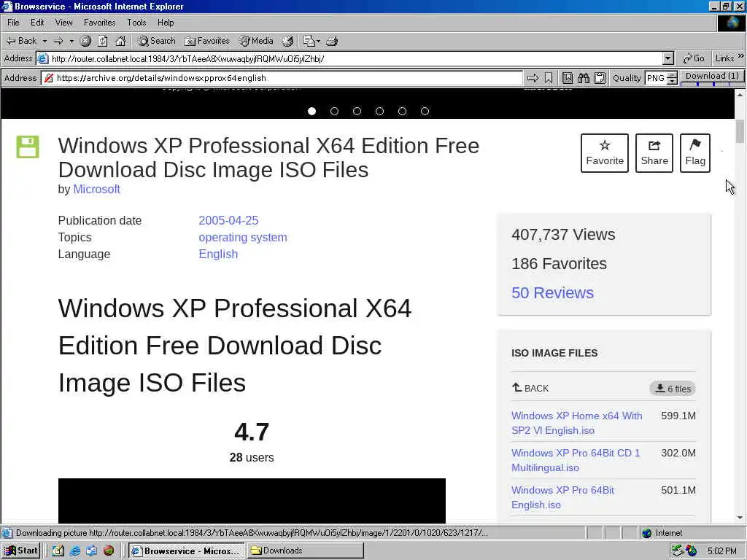Click the Browservice bookmark icon
The height and width of the screenshot is (560, 747).
coord(549,78)
